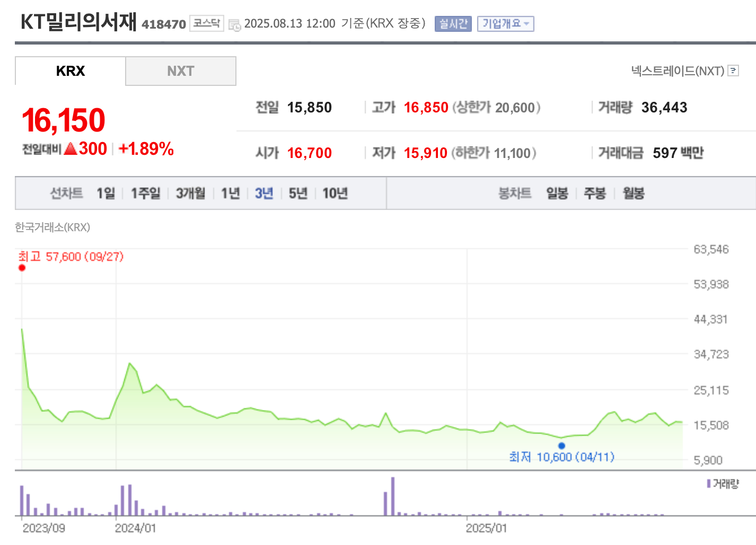Select the 3개월 line chart period
This screenshot has width=756, height=545.
point(190,194)
